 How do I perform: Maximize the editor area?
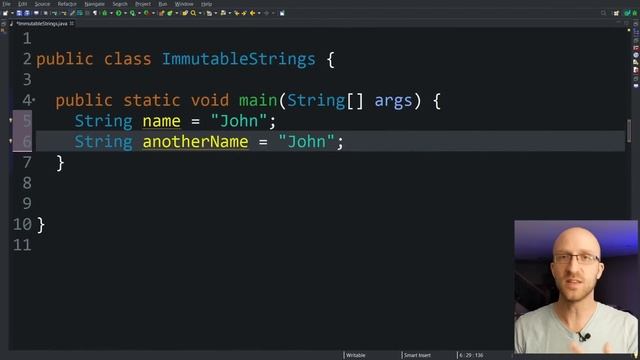(x=627, y=22)
